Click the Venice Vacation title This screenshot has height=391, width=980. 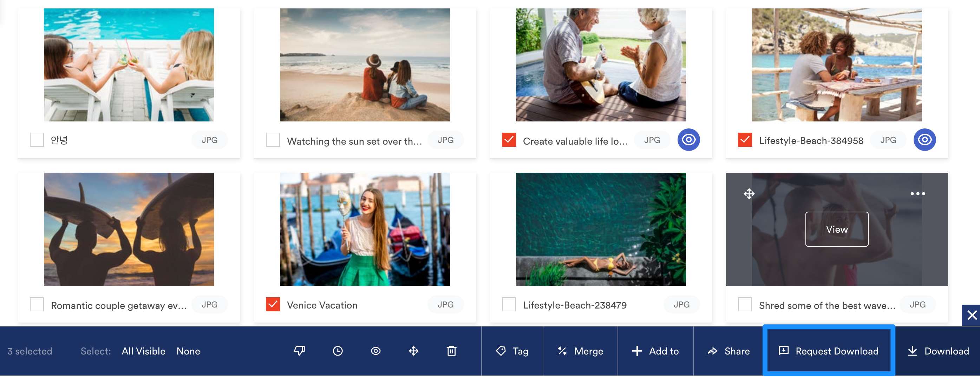coord(322,305)
